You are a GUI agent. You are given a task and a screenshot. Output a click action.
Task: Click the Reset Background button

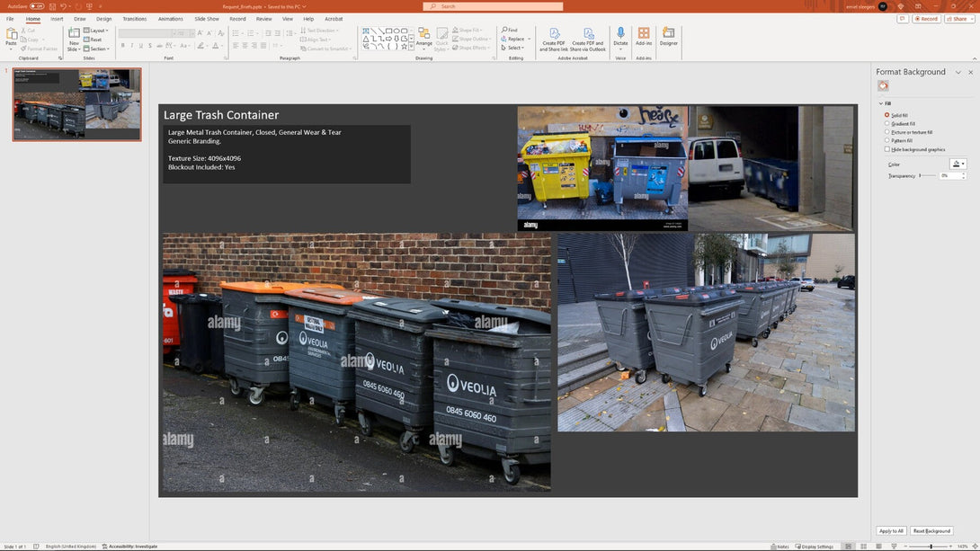point(931,531)
